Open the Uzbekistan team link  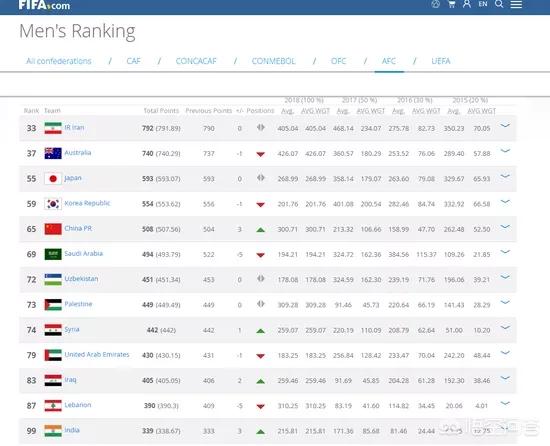pyautogui.click(x=81, y=279)
